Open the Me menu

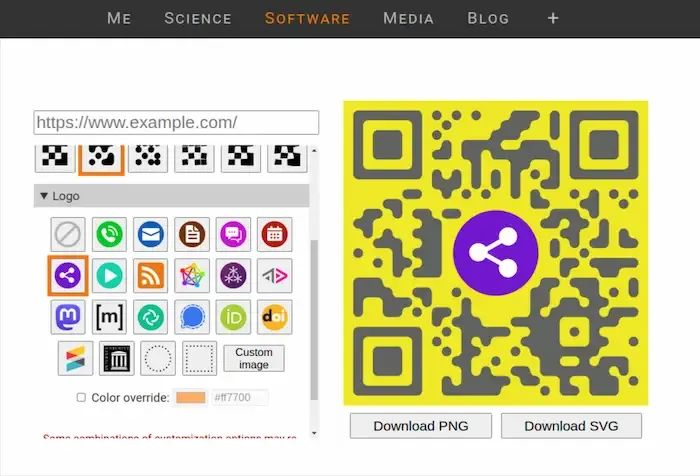coord(119,18)
